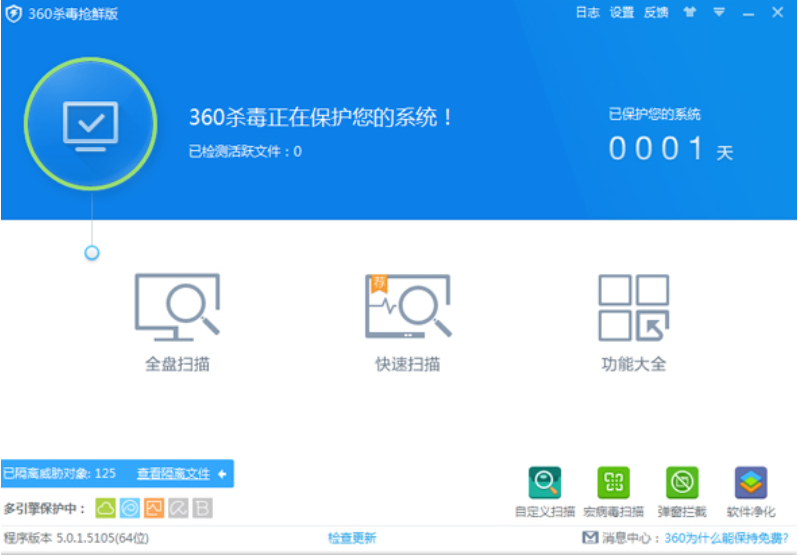
Task: Click the small circle node below status ring
Action: point(92,253)
